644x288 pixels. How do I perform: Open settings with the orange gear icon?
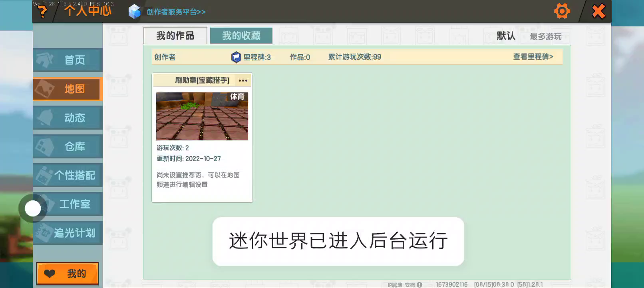click(x=562, y=11)
